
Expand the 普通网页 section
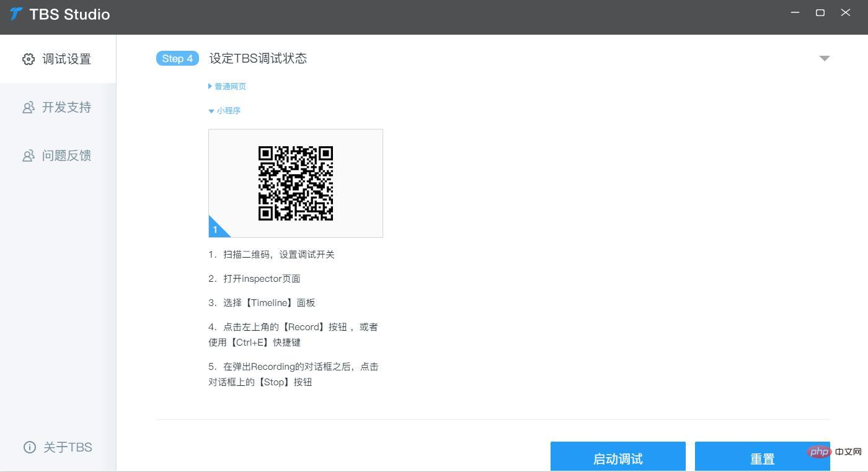228,86
